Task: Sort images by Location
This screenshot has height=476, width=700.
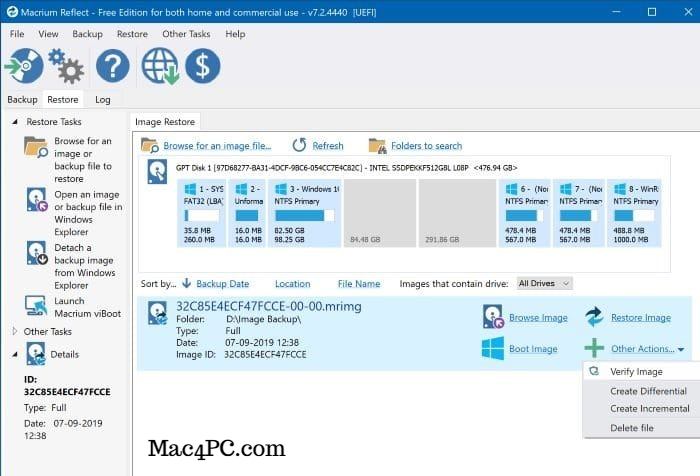Action: 292,284
